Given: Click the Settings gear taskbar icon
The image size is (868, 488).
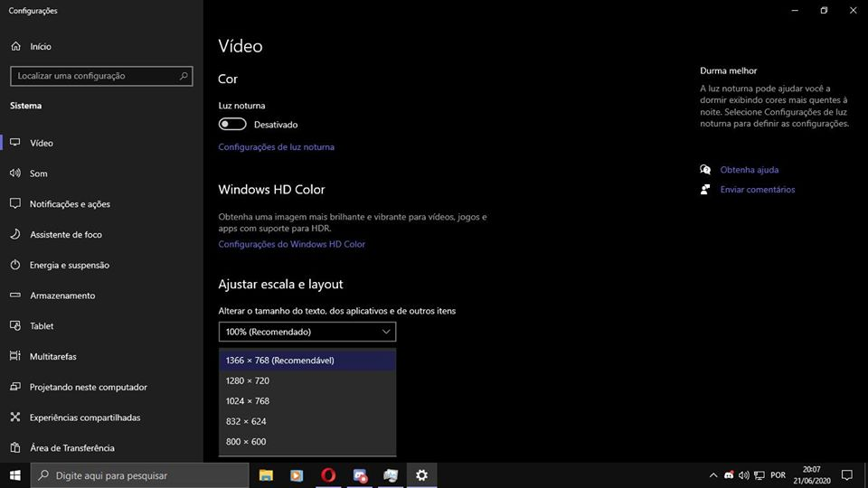Looking at the screenshot, I should [422, 475].
